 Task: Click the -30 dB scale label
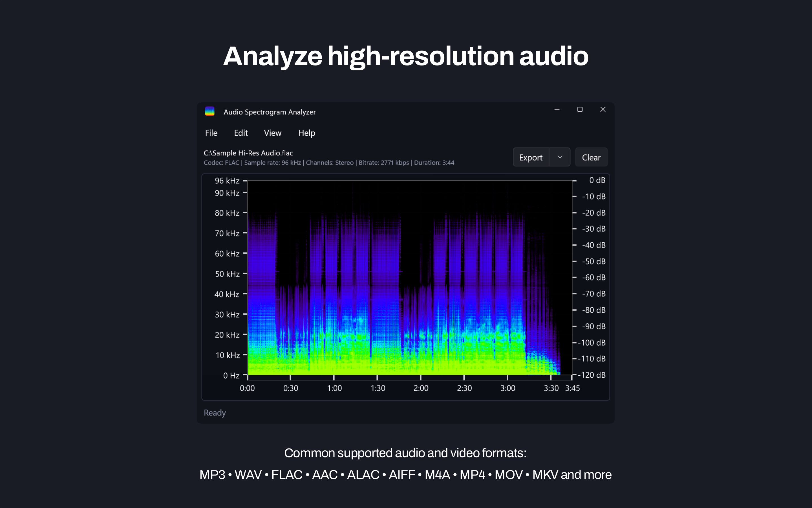pos(594,229)
